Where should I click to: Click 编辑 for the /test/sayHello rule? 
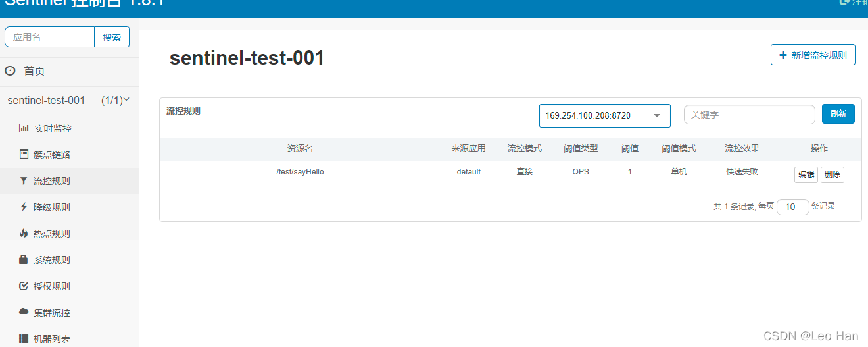pos(806,174)
